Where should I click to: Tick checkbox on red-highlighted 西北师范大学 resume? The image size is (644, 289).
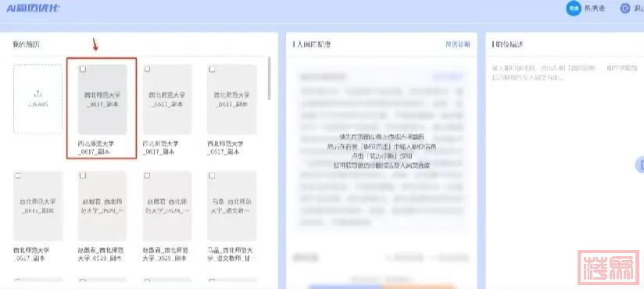pyautogui.click(x=83, y=70)
